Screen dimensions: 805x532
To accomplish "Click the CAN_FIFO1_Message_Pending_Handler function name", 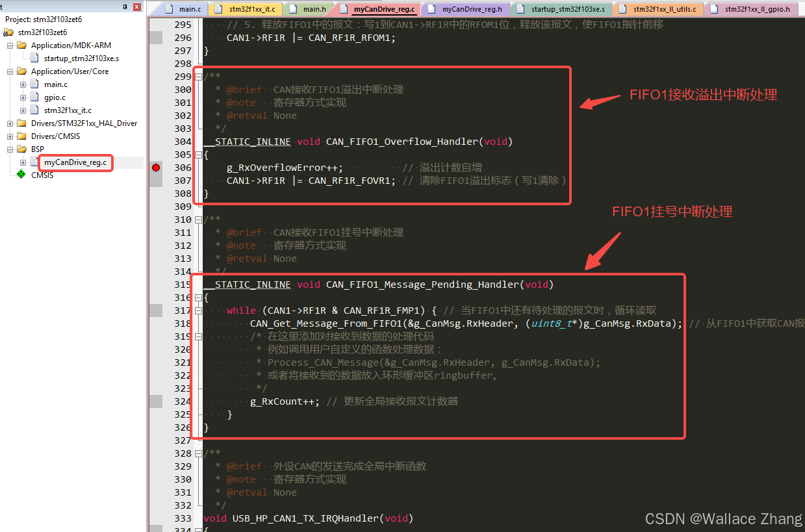I will [x=423, y=285].
